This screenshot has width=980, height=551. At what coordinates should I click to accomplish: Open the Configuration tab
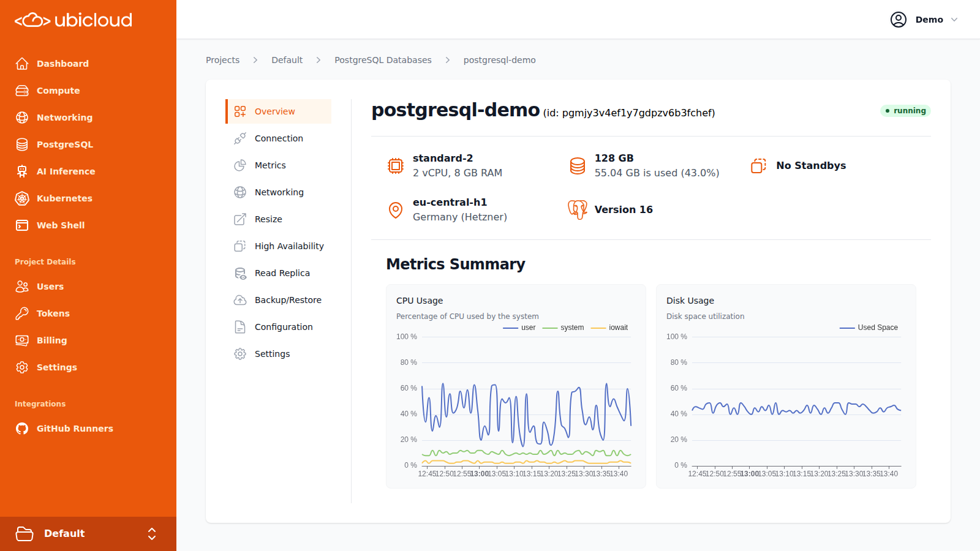[279, 327]
